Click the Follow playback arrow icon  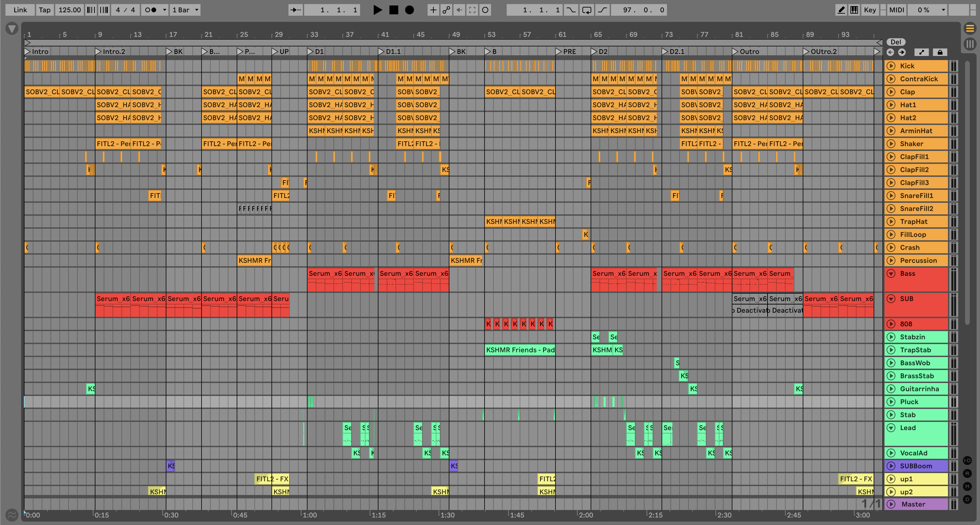[295, 10]
